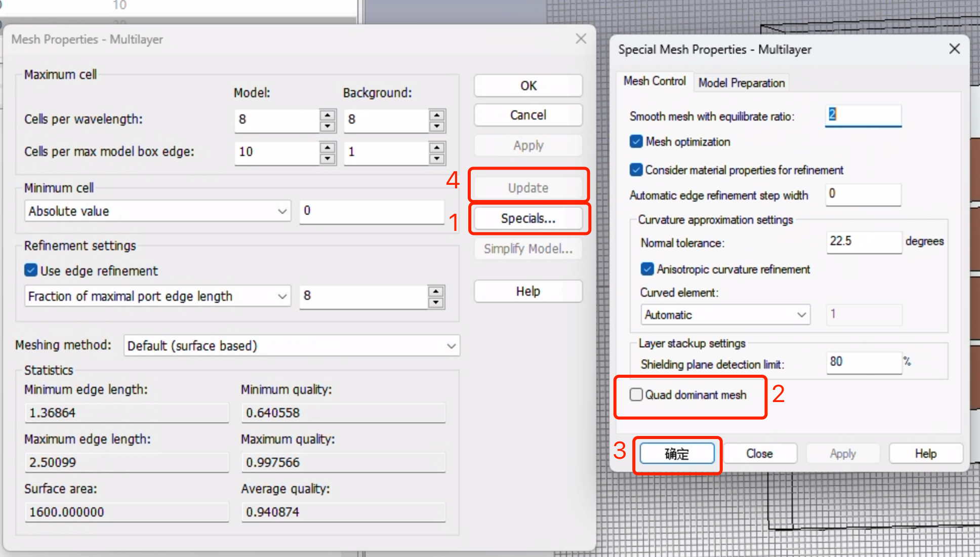This screenshot has height=557, width=980.
Task: Switch to Model Preparation tab
Action: [x=741, y=83]
